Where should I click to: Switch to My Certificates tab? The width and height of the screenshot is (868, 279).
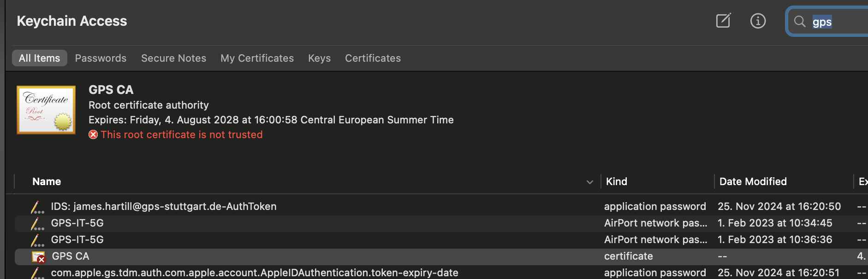257,58
